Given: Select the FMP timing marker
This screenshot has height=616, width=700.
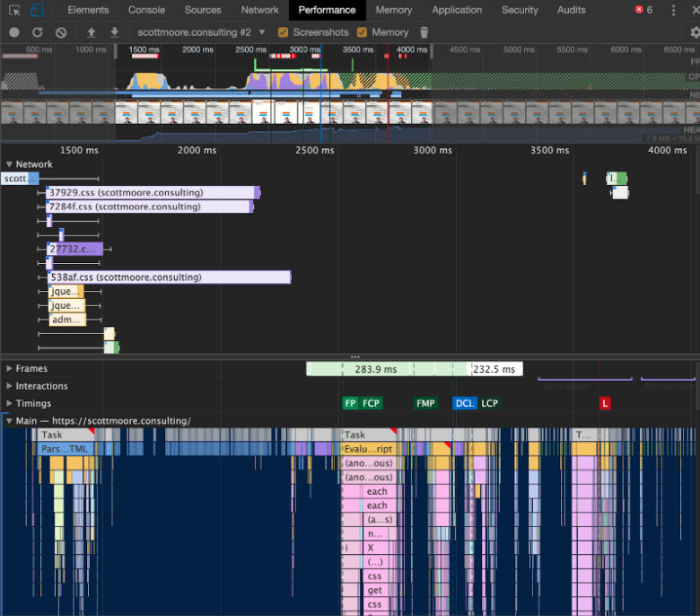Looking at the screenshot, I should (x=425, y=403).
